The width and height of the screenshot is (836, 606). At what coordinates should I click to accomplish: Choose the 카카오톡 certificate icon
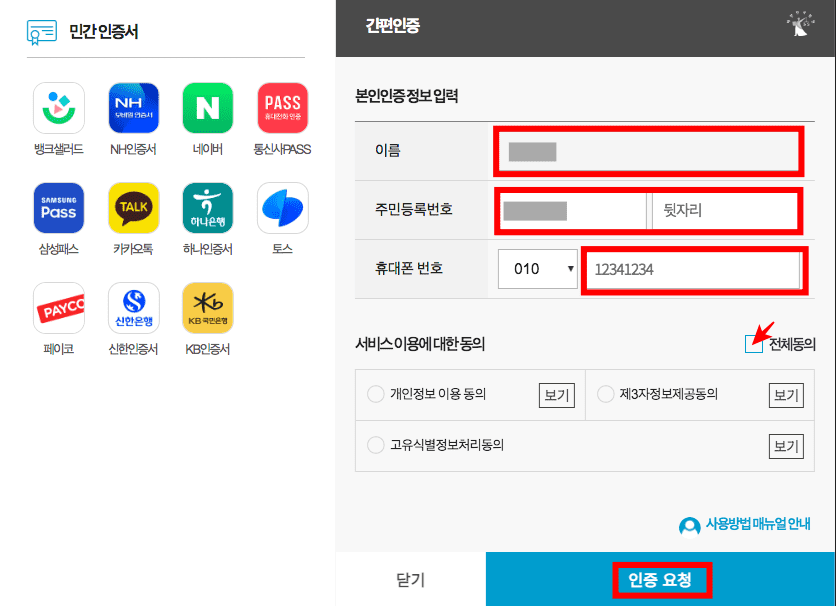pos(133,208)
